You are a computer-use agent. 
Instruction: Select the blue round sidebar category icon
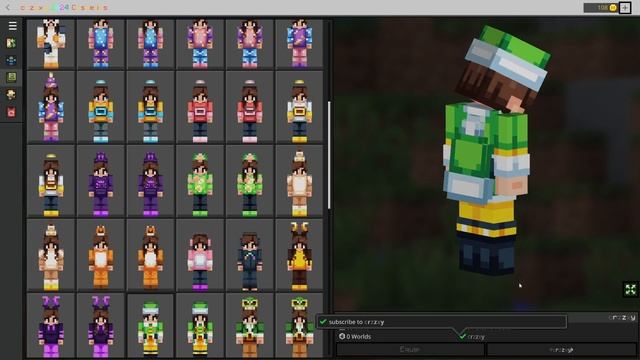click(11, 60)
